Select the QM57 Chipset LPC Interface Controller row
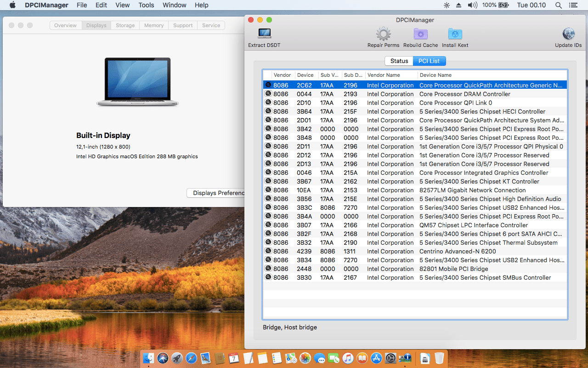Image resolution: width=588 pixels, height=368 pixels. (415, 225)
